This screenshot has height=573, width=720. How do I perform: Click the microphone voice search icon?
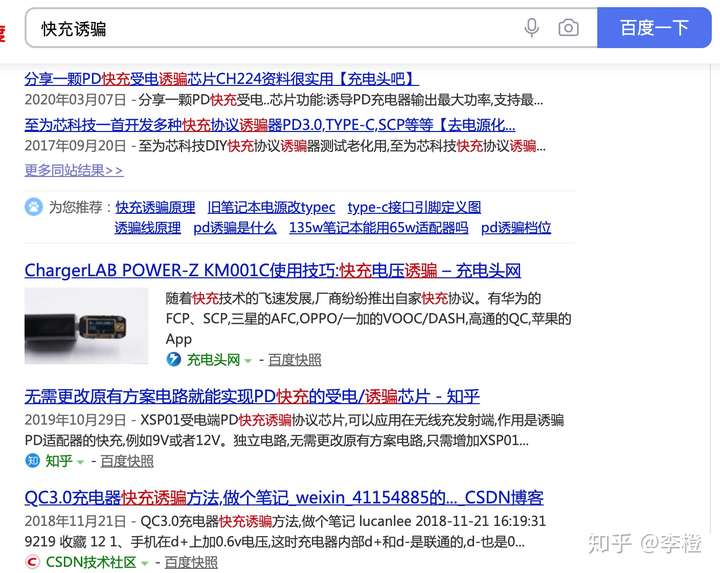click(531, 28)
